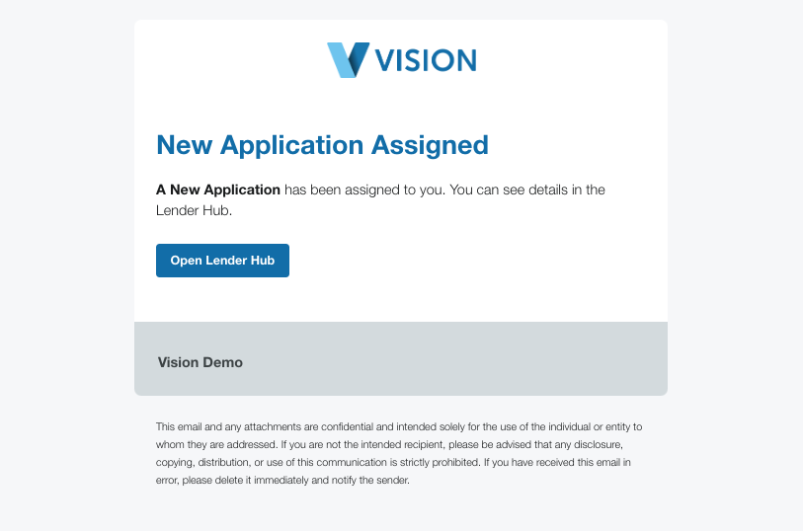Click the Vision V logo mark
The height and width of the screenshot is (532, 803).
pyautogui.click(x=348, y=60)
